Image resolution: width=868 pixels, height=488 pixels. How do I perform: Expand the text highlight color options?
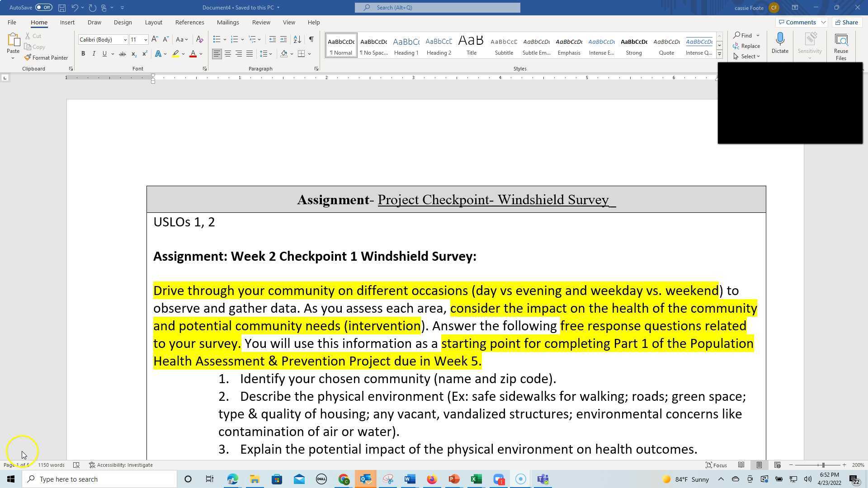[183, 54]
